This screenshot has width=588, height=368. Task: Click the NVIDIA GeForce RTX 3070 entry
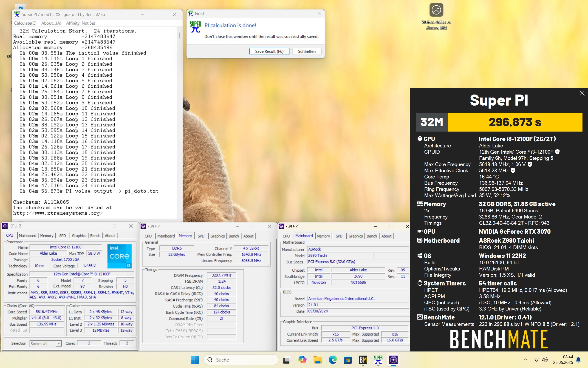(515, 231)
